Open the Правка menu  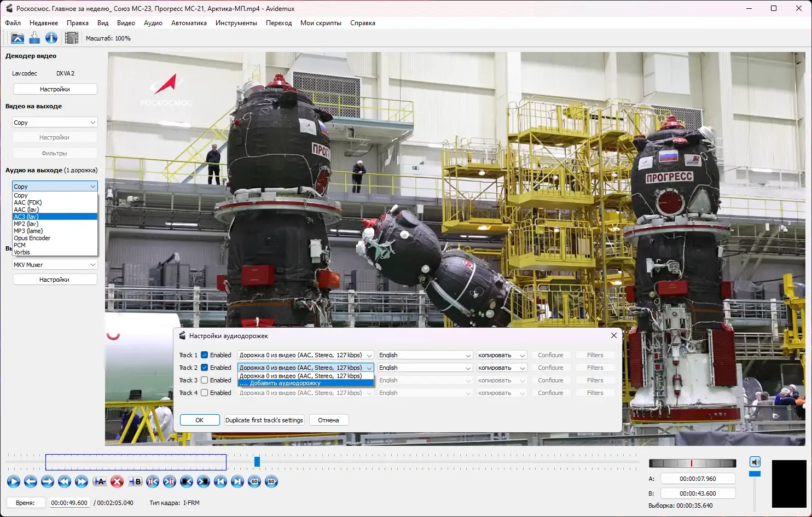[78, 23]
